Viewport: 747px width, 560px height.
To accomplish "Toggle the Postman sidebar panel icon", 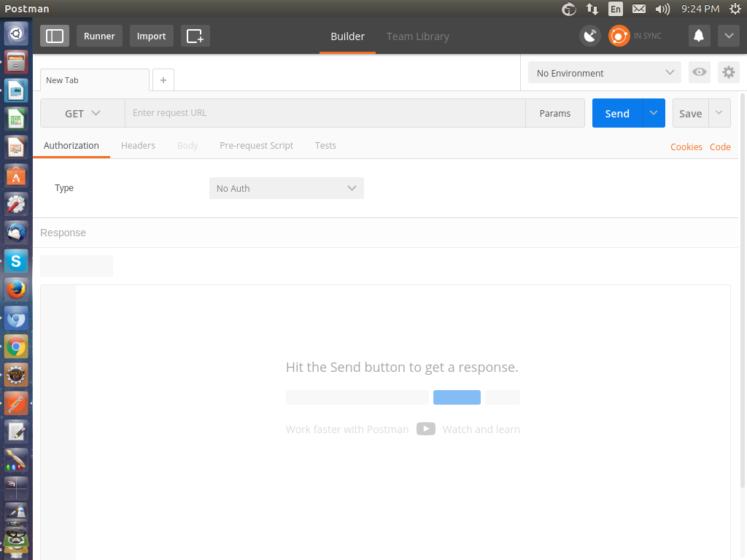I will coord(54,36).
